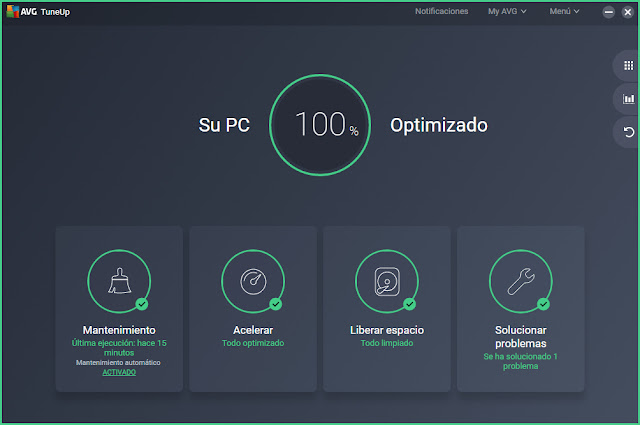Expand the My AVG dropdown
640x425 pixels.
[x=507, y=11]
